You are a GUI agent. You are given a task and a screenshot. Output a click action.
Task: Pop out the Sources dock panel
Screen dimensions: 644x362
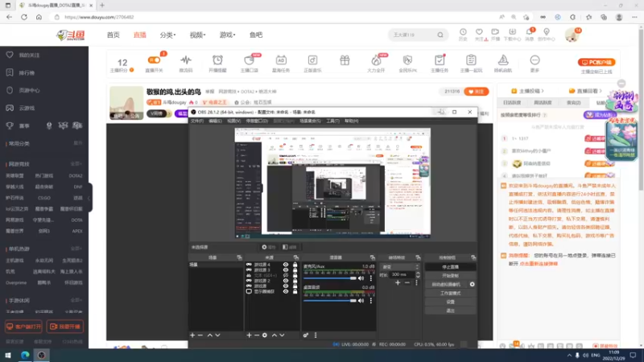[x=295, y=257]
